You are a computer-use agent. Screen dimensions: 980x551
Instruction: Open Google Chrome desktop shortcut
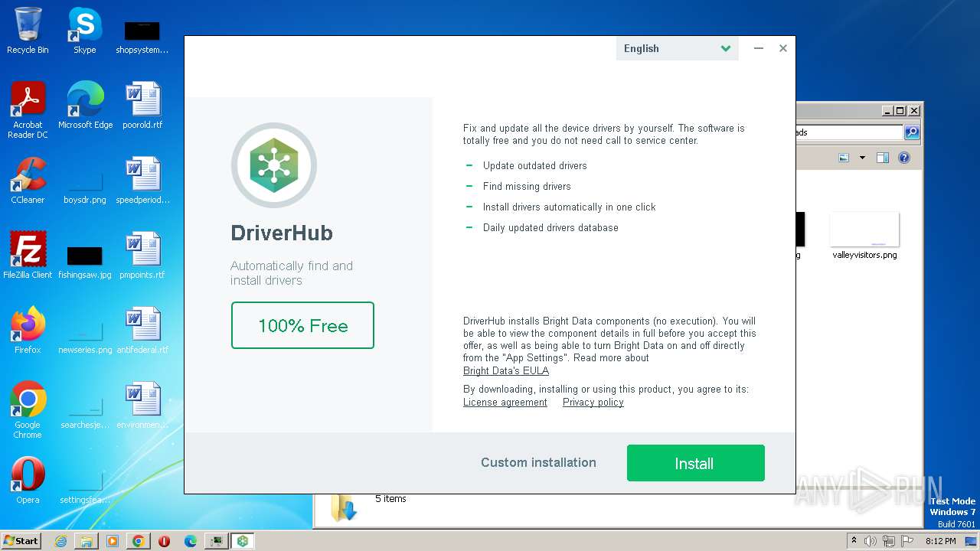pos(28,410)
